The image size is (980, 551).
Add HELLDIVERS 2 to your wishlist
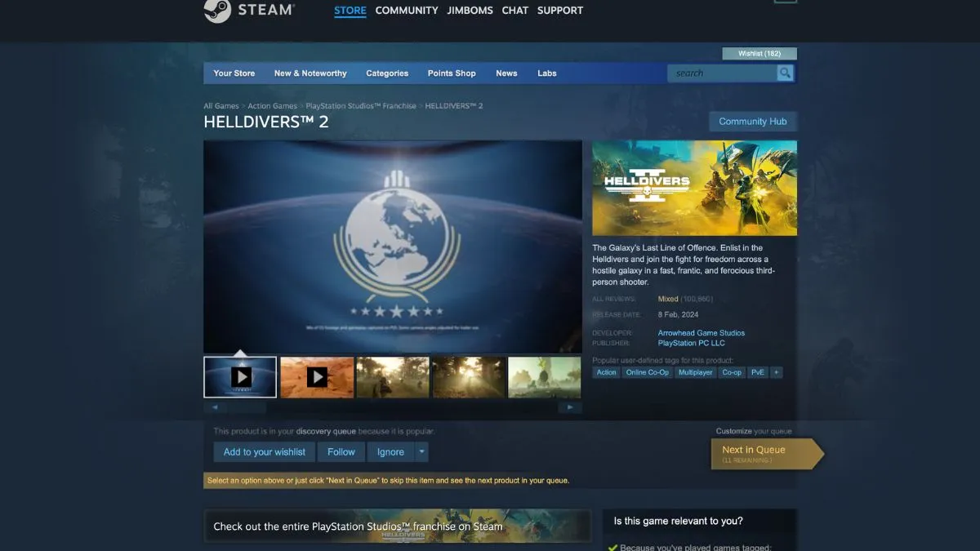(263, 451)
